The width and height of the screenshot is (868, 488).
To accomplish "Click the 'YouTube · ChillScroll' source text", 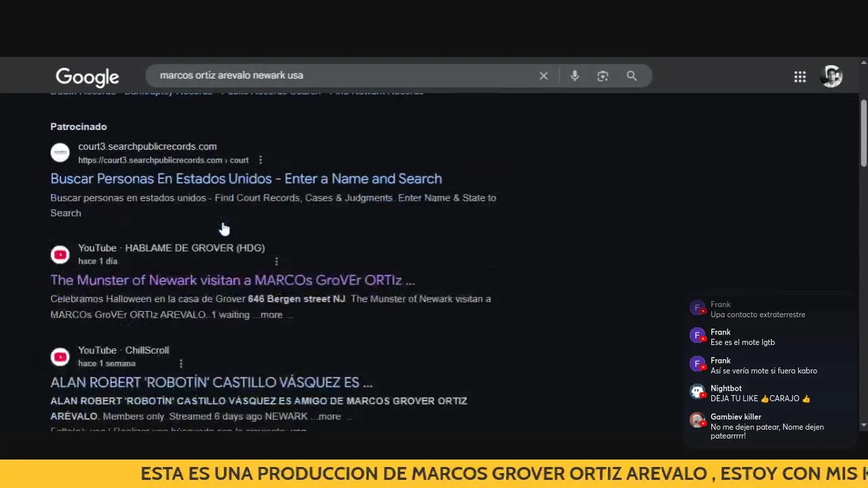I will pos(123,350).
